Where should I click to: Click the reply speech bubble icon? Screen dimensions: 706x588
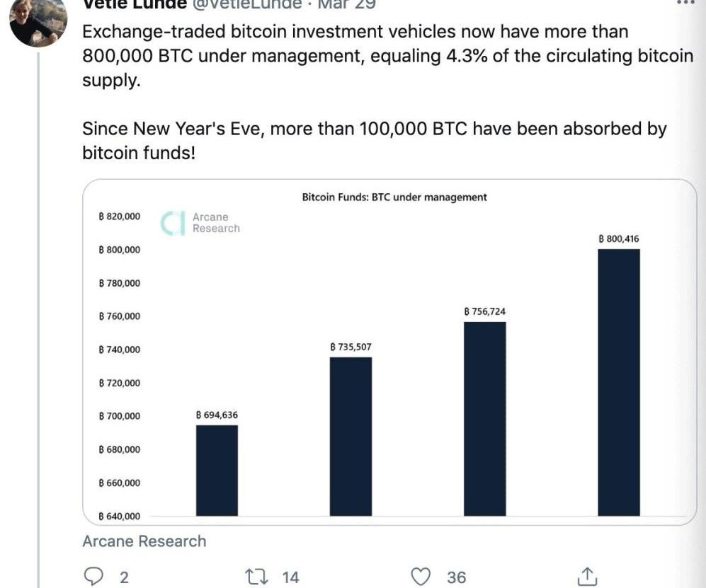[94, 577]
